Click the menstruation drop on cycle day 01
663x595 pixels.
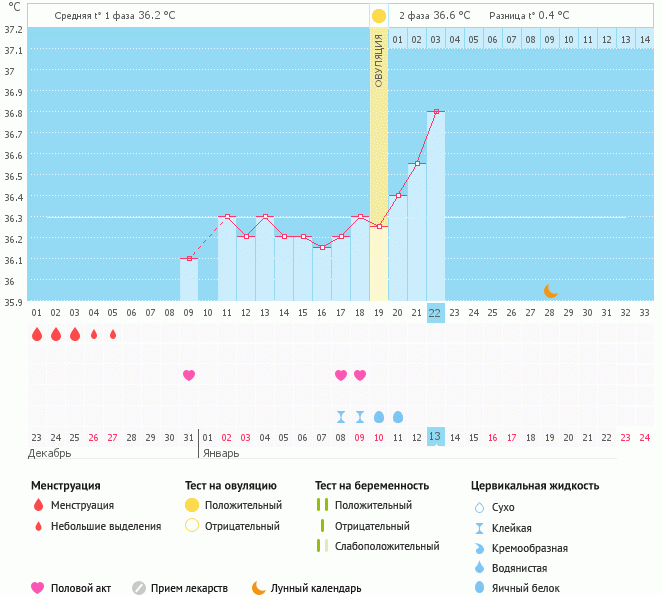pos(36,334)
